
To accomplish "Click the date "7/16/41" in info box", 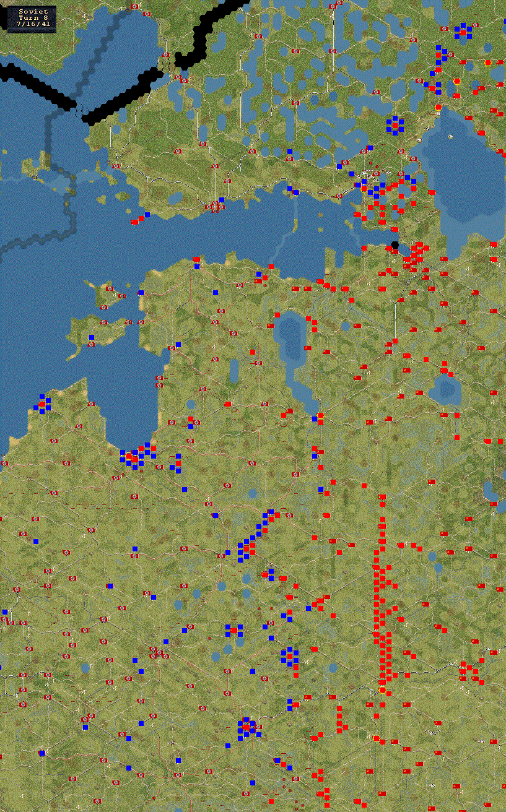I will tap(33, 24).
